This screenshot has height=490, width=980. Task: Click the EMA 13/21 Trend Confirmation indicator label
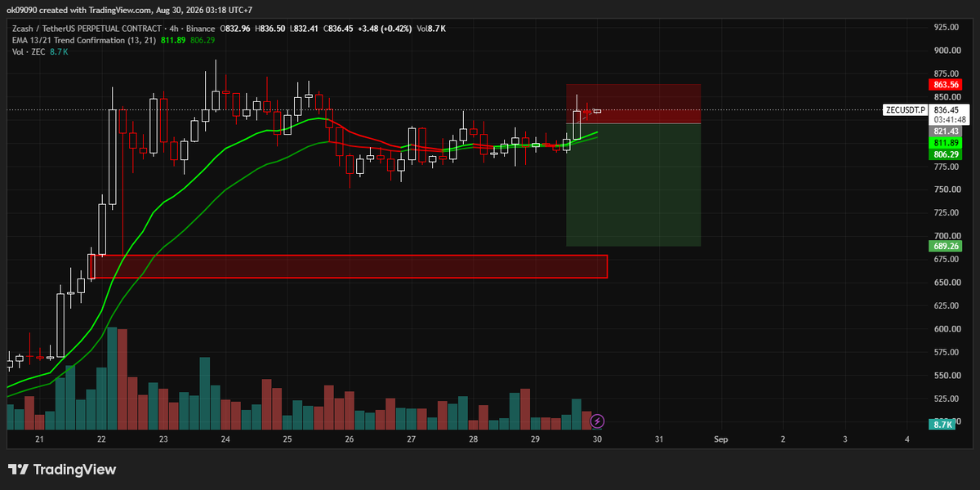coord(84,40)
